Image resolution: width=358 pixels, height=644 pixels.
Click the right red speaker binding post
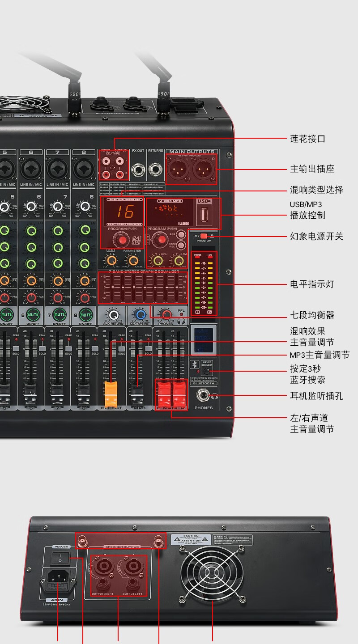(x=158, y=541)
